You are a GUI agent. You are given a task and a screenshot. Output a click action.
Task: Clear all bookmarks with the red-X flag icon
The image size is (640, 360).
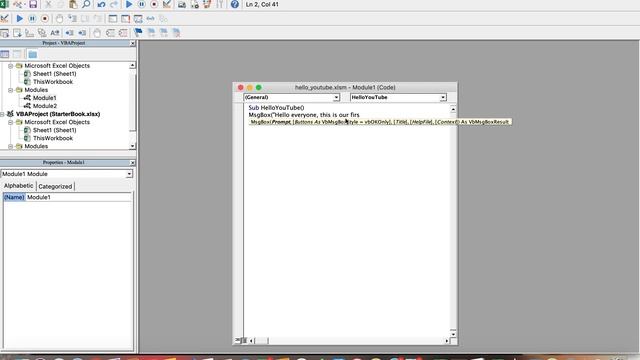(176, 33)
